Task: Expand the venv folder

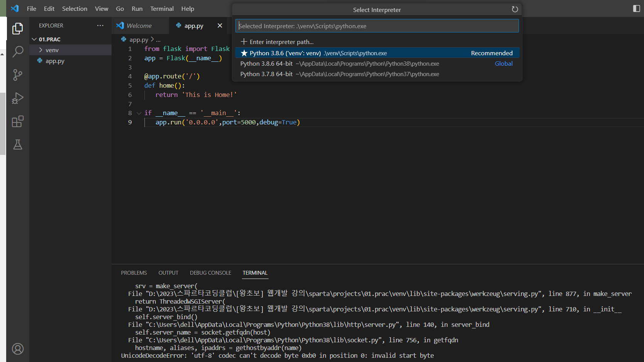Action: 41,50
